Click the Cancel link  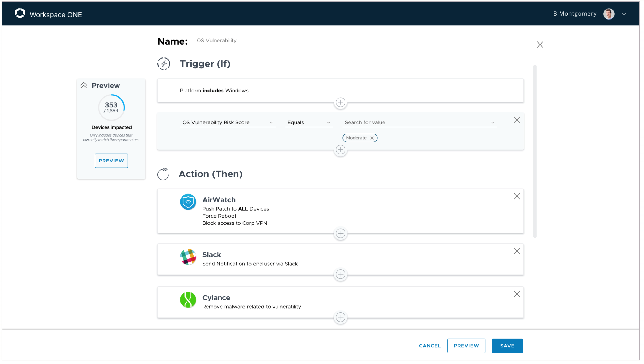coord(430,346)
